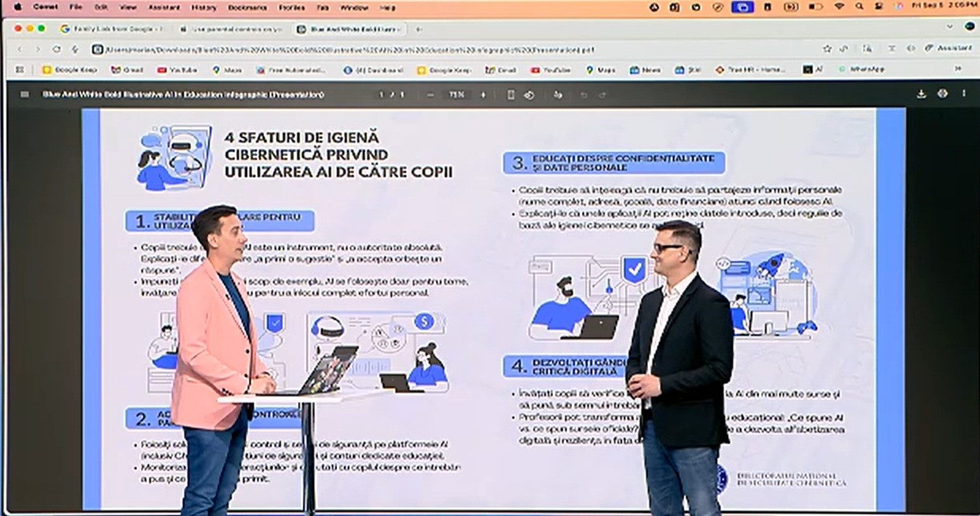
Task: Rotate the PDF page
Action: (x=529, y=95)
